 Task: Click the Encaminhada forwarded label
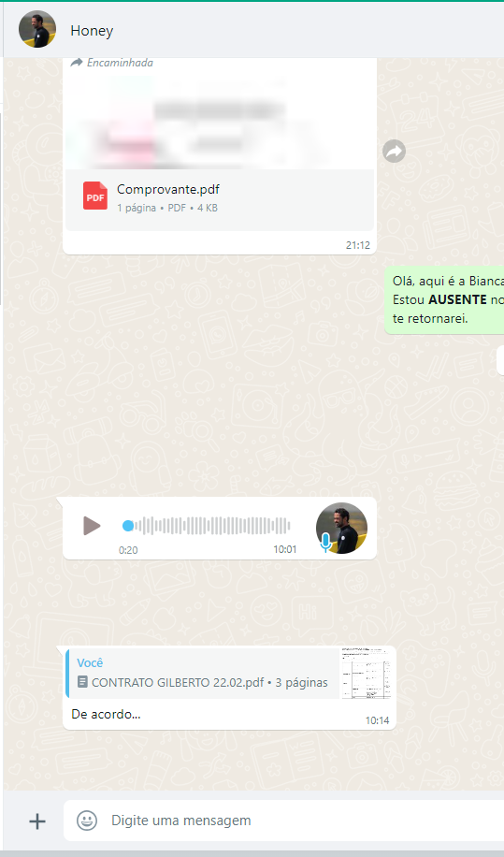click(x=112, y=63)
